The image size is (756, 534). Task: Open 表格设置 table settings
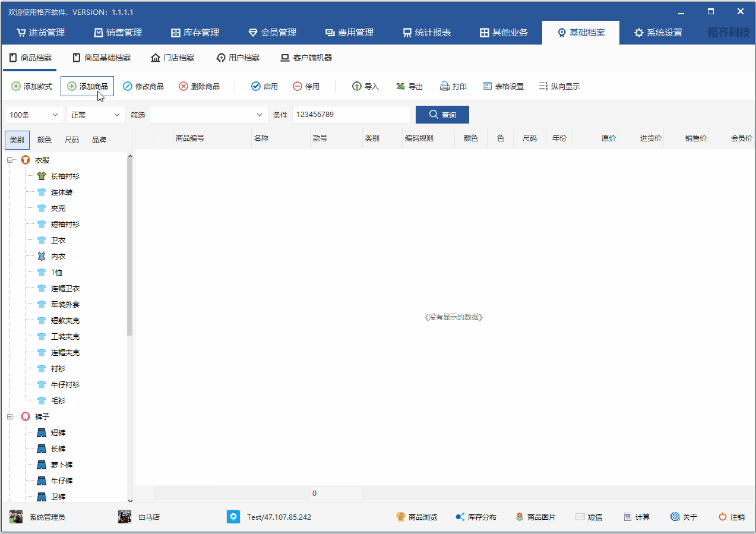(x=503, y=87)
